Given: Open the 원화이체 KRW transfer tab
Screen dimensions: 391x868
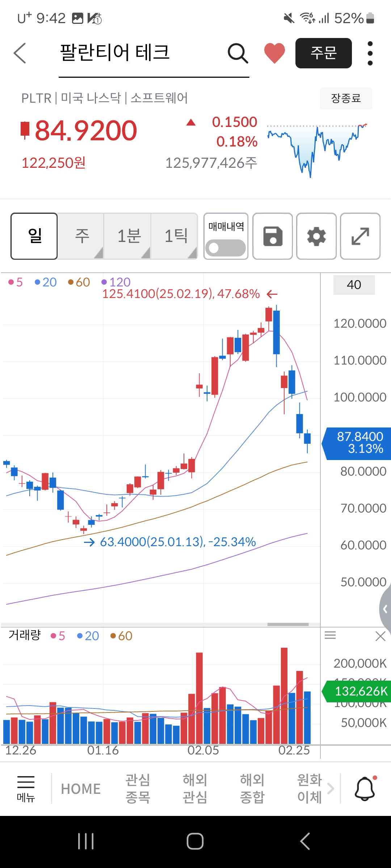Looking at the screenshot, I should pyautogui.click(x=309, y=788).
